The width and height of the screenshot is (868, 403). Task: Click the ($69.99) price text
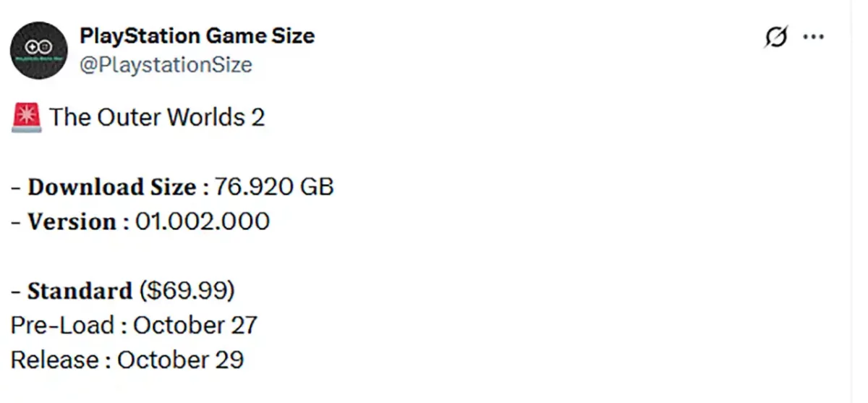[x=187, y=291]
